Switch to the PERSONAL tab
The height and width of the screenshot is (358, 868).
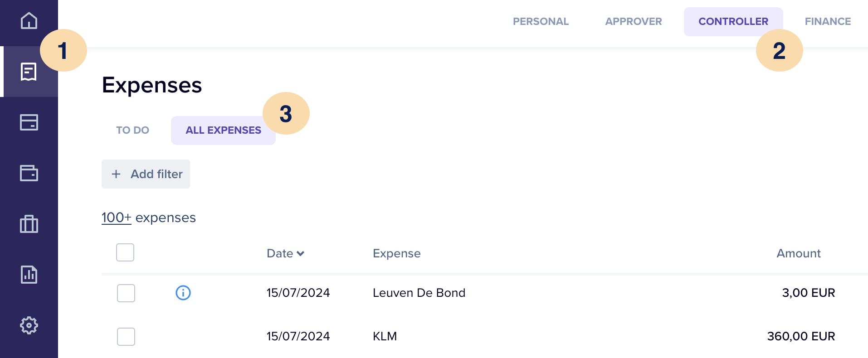coord(541,22)
